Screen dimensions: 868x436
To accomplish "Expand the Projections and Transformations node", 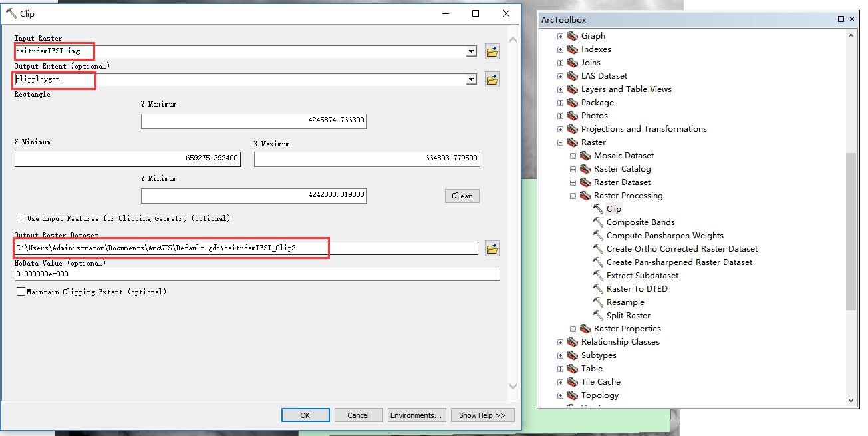I will (x=561, y=129).
